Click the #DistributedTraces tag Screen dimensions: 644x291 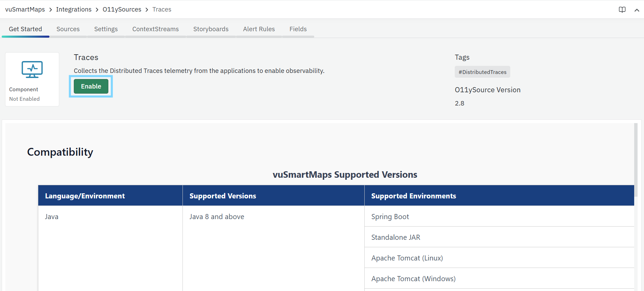[482, 72]
